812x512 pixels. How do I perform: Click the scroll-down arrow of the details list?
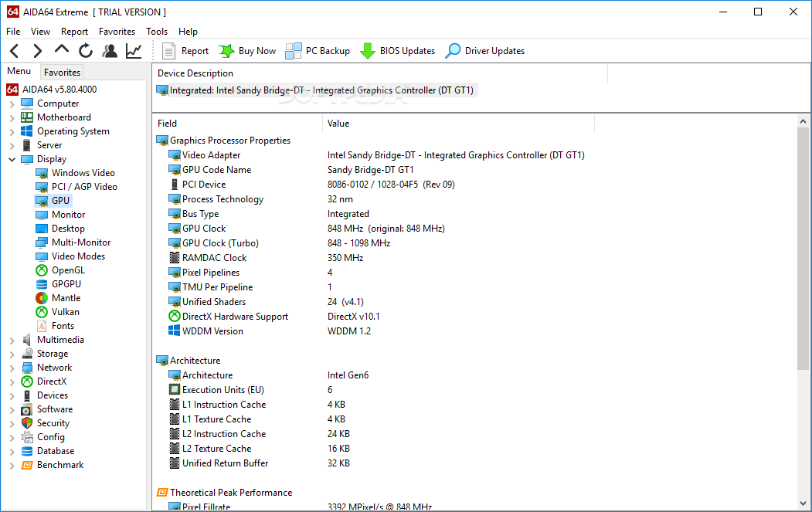804,504
